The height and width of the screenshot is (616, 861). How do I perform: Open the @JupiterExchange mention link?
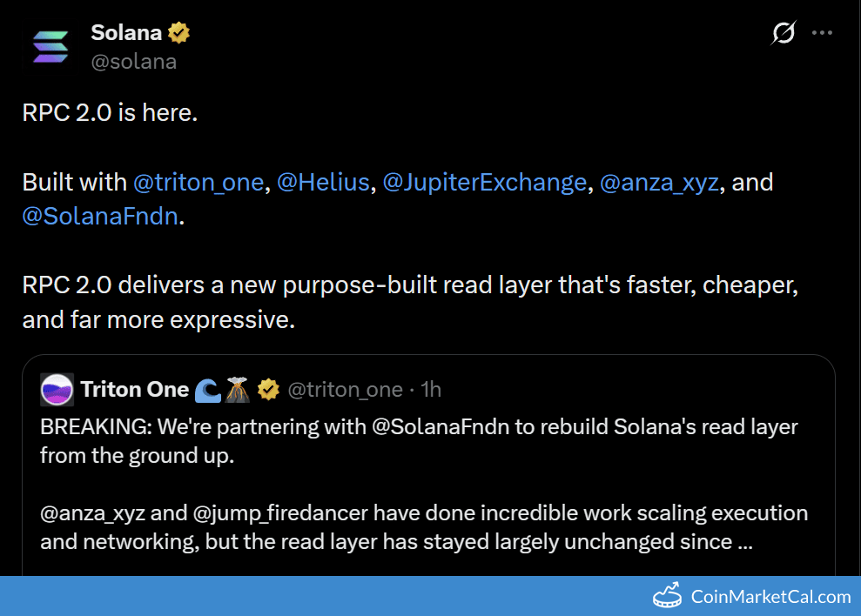(484, 183)
